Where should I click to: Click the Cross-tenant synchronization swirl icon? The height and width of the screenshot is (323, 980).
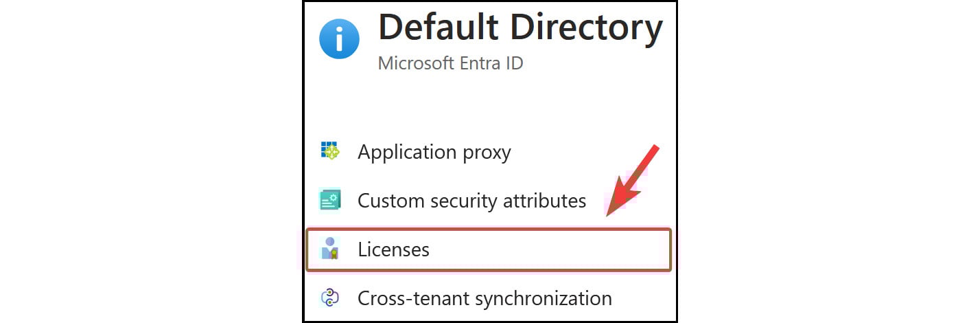(x=330, y=298)
